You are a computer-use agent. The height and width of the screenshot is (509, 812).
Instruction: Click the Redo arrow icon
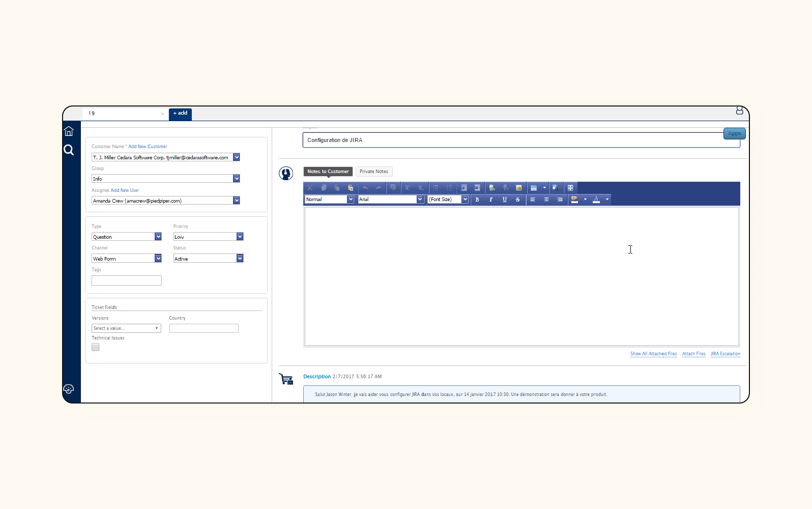click(x=379, y=188)
